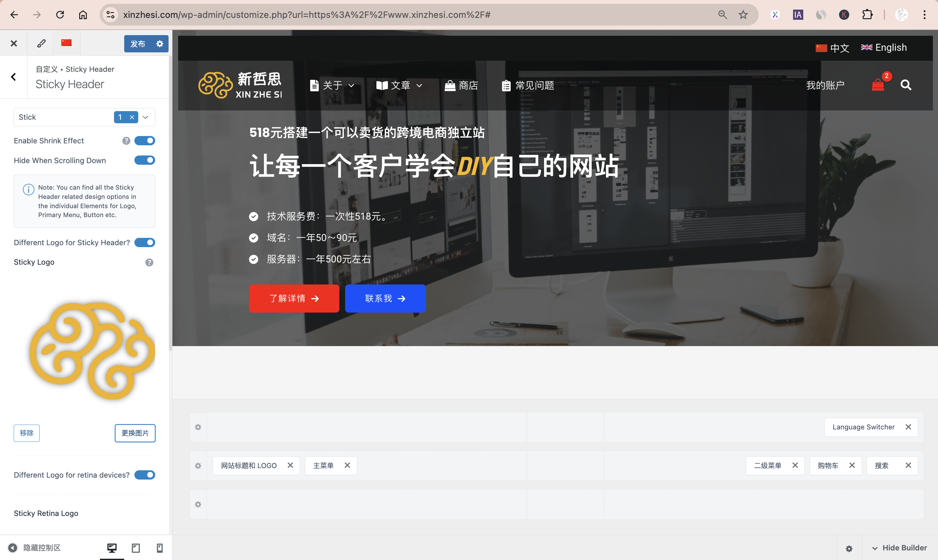Viewport: 938px width, 560px height.
Task: Remove row 1 tag from Stick field
Action: pyautogui.click(x=132, y=117)
